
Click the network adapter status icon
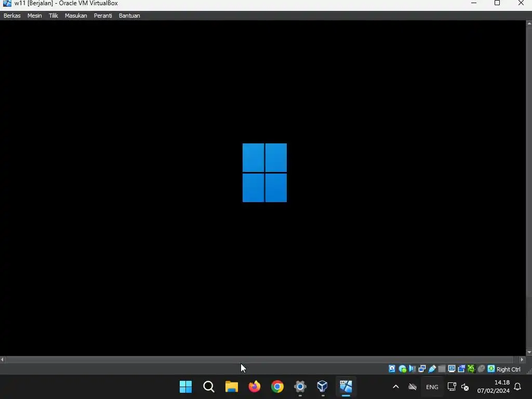(422, 369)
